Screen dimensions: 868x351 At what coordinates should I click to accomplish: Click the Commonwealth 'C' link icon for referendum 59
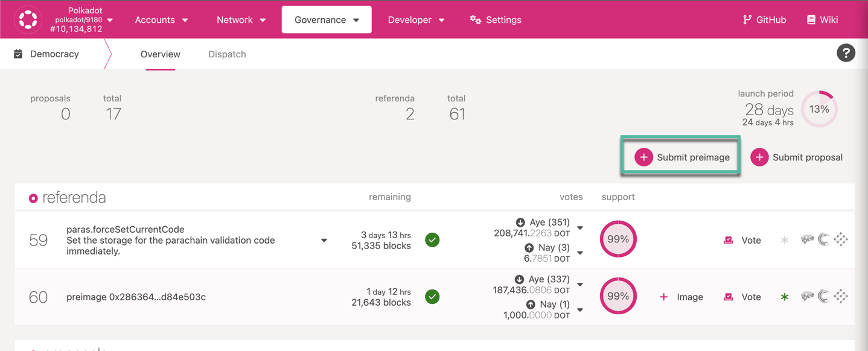(x=824, y=240)
